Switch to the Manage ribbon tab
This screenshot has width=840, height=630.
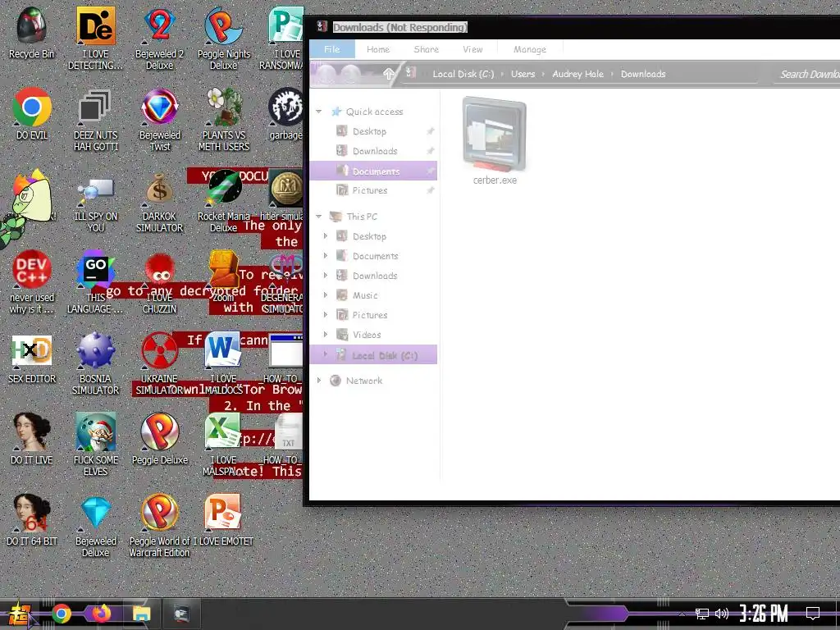tap(530, 48)
